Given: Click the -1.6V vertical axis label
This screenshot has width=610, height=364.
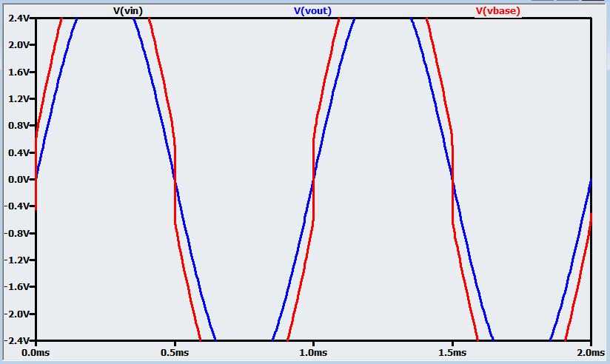Looking at the screenshot, I should (18, 287).
